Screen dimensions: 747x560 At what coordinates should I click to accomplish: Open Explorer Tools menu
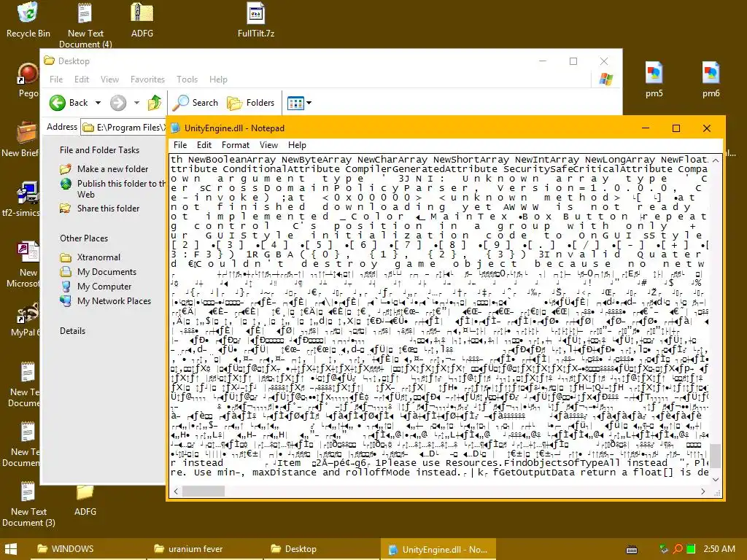[x=187, y=79]
